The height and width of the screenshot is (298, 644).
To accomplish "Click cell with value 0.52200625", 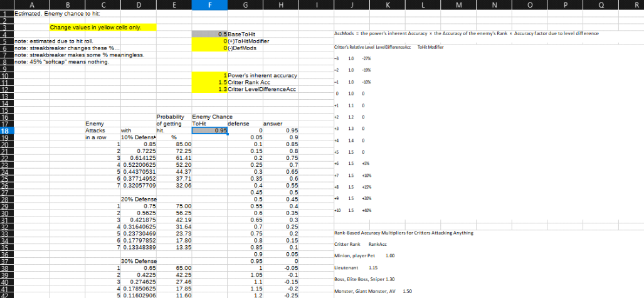I will (x=139, y=164).
